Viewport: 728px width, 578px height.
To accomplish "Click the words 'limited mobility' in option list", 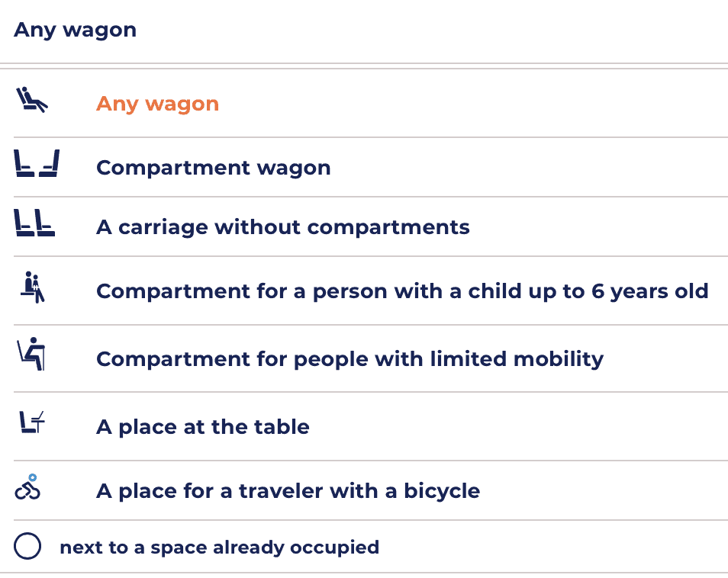I will [522, 358].
